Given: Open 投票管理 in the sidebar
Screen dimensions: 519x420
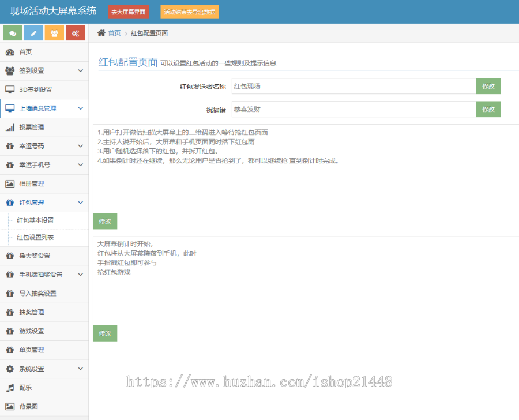Looking at the screenshot, I should 44,127.
